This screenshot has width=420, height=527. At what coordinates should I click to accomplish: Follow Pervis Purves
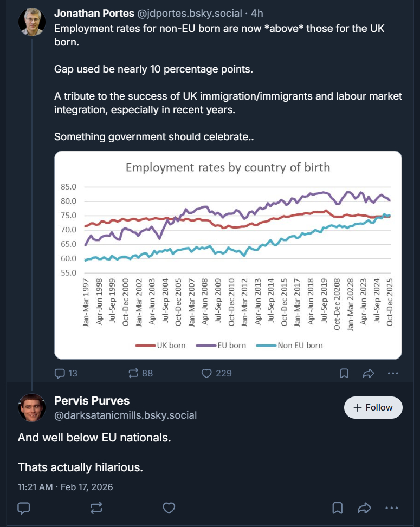coord(373,407)
